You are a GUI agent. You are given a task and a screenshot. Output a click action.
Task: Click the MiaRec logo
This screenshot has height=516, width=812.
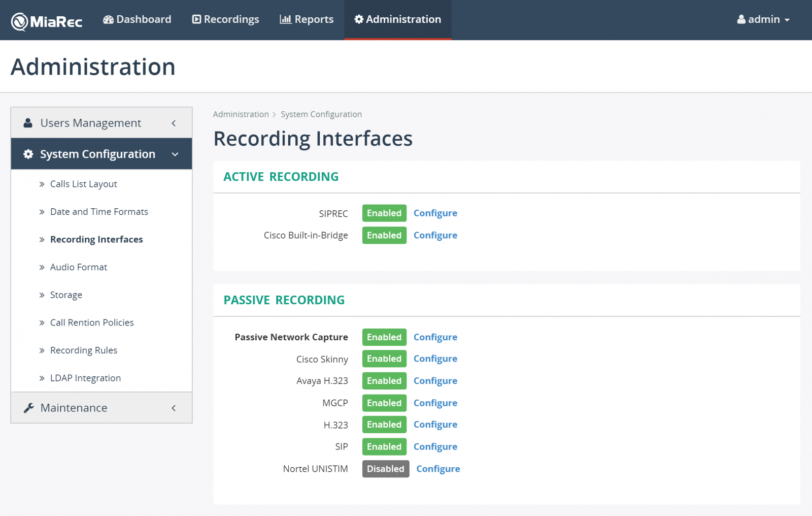[47, 21]
